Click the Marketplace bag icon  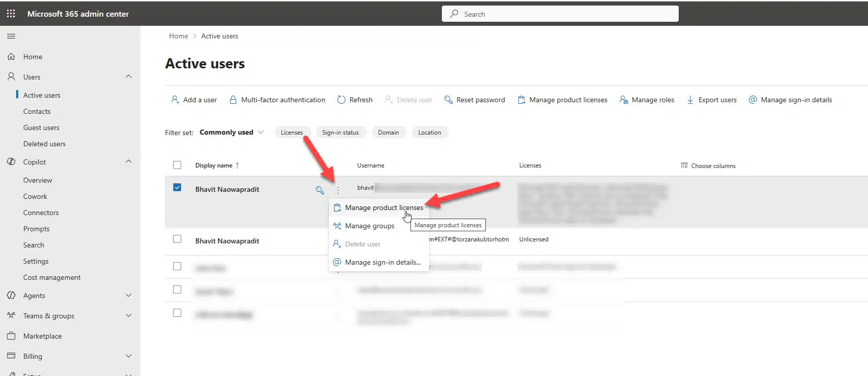click(11, 336)
